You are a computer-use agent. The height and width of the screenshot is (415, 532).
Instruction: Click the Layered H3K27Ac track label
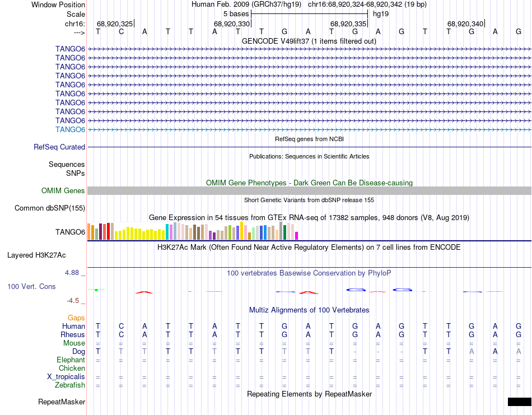(x=36, y=255)
